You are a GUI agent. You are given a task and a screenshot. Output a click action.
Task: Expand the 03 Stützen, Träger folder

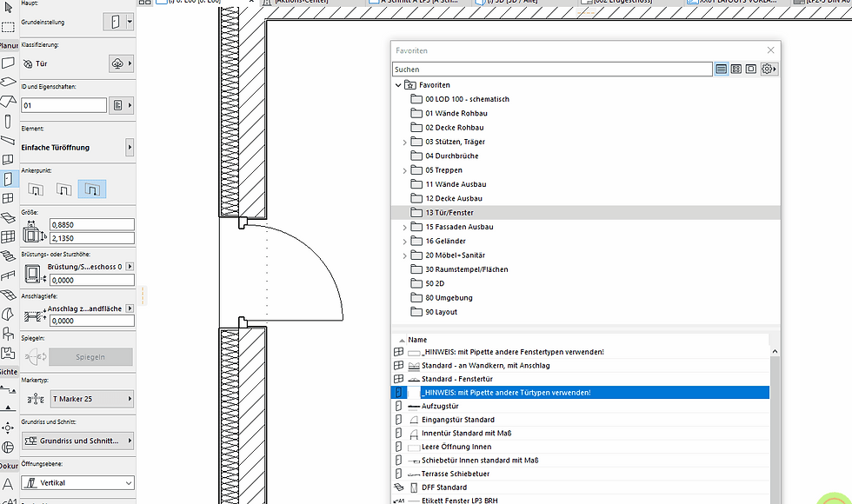404,143
